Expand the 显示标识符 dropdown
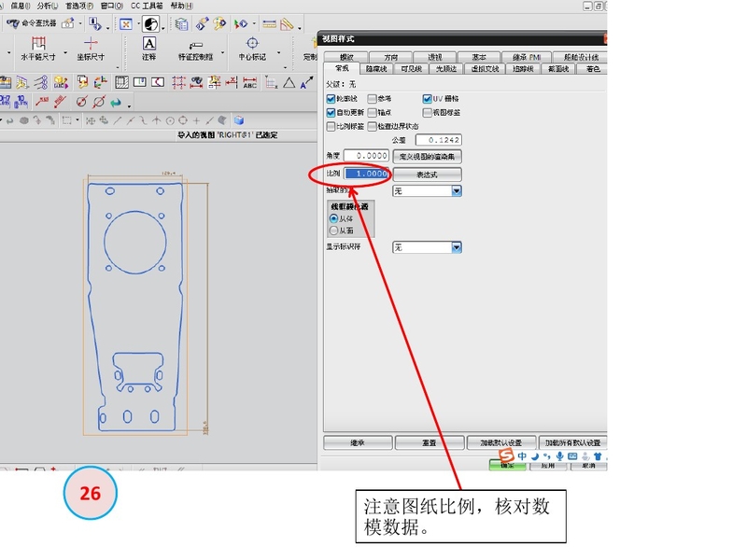This screenshot has height=560, width=747. pyautogui.click(x=457, y=247)
